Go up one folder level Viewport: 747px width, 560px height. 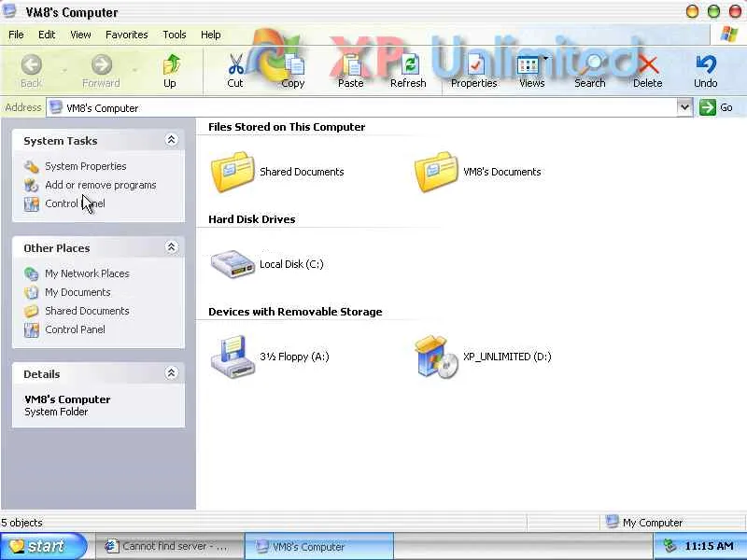(170, 71)
